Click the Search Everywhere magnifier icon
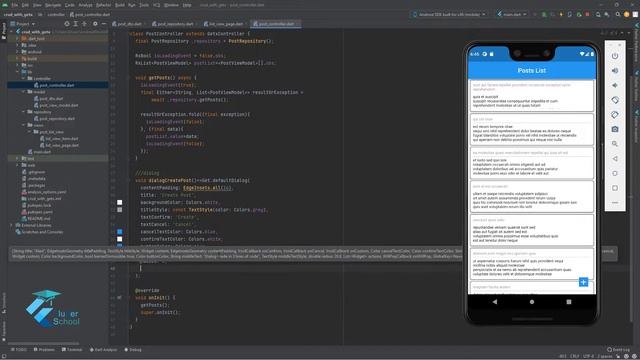Viewport: 640px width, 360px height. pyautogui.click(x=618, y=14)
